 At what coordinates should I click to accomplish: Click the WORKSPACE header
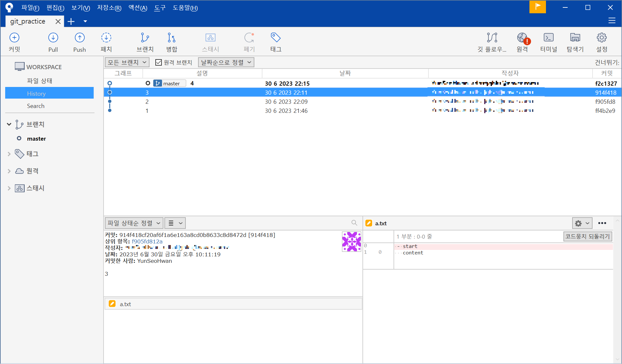tap(44, 67)
